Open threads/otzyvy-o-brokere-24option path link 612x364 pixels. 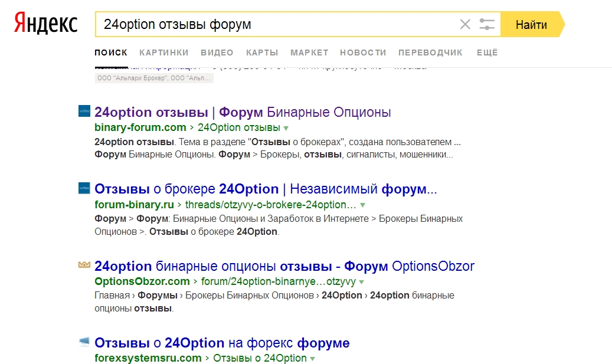270,205
